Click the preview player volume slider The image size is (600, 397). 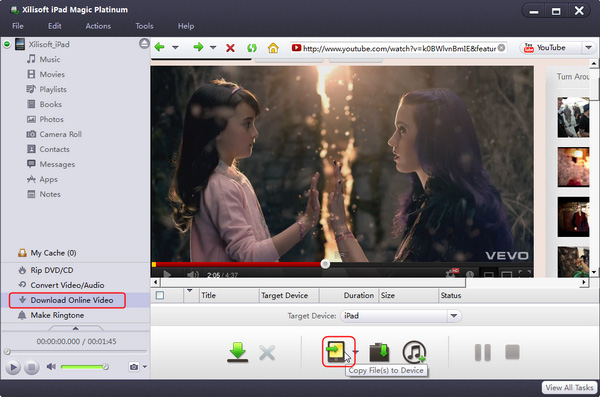[x=84, y=367]
